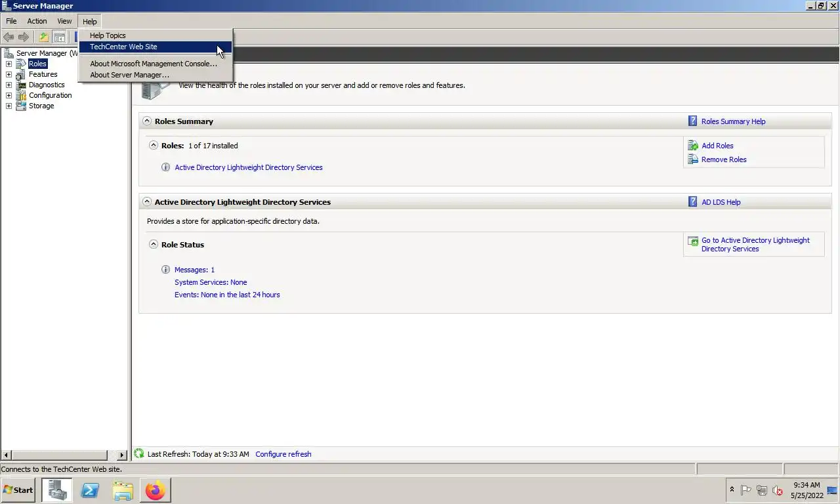Open the View menu
The height and width of the screenshot is (504, 840).
64,21
